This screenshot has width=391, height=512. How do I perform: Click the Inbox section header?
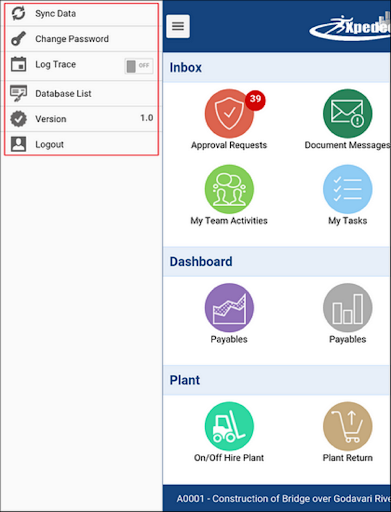coord(277,68)
